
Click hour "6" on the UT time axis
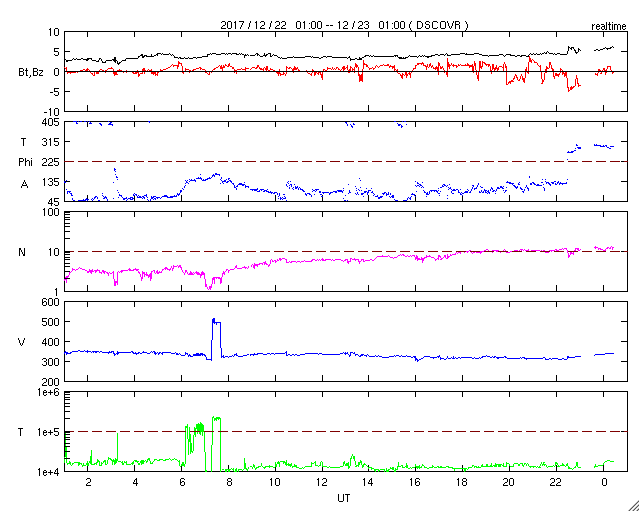[x=182, y=482]
